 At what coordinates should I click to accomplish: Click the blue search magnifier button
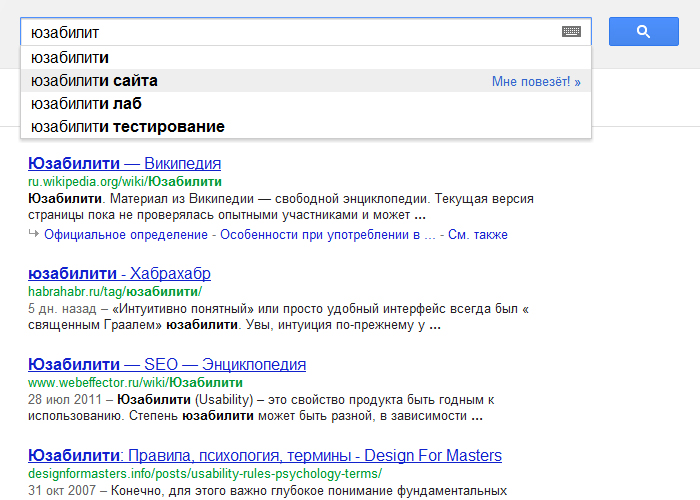[644, 31]
